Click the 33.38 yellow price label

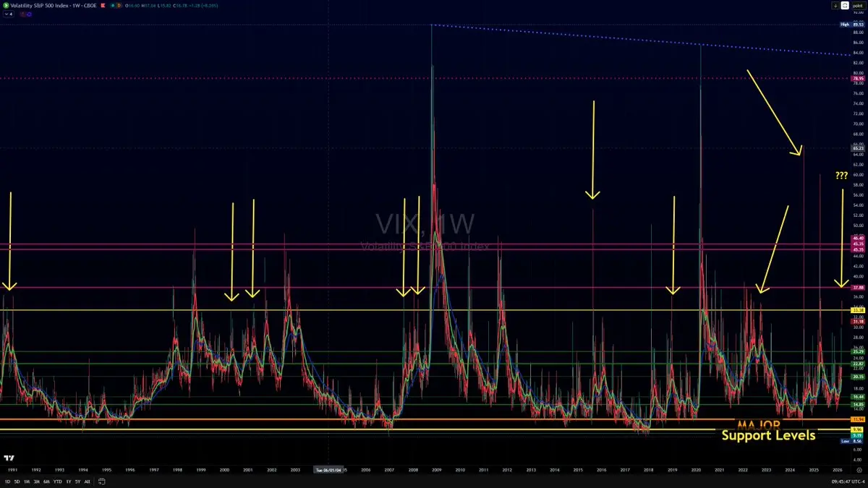point(859,311)
